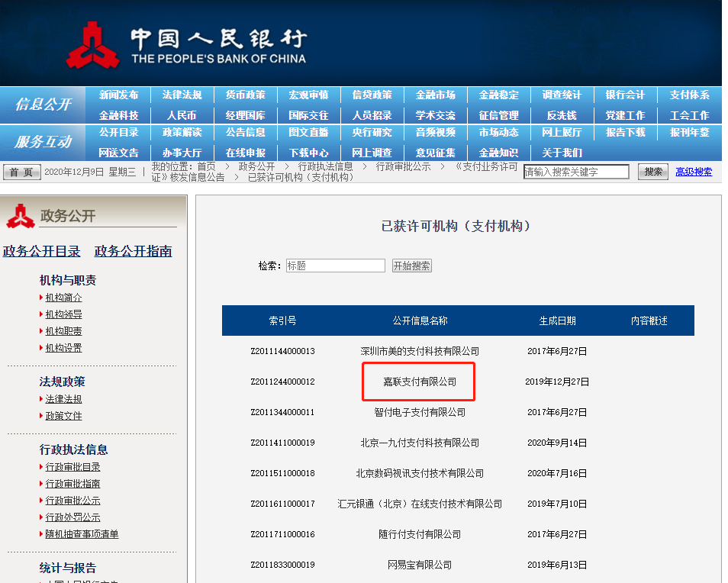Select 人民币 in navigation bar

[182, 115]
